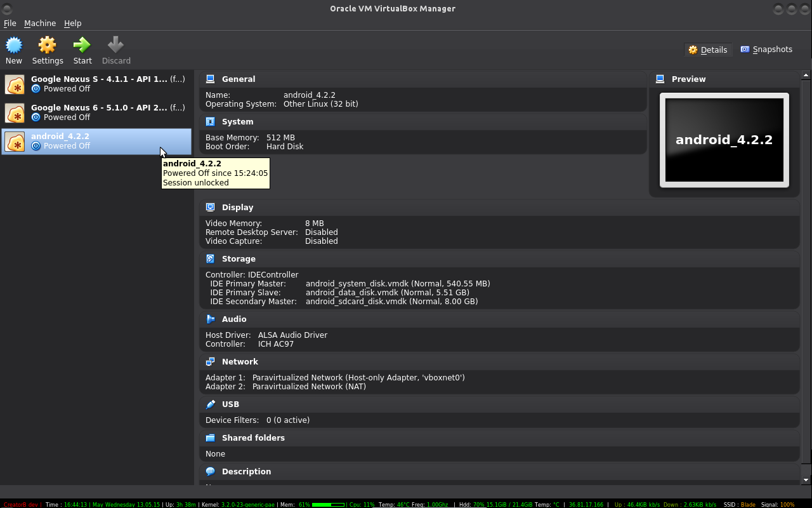Click the Signal 100% status bar entry
Screen dimensions: 812x508
(x=778, y=505)
